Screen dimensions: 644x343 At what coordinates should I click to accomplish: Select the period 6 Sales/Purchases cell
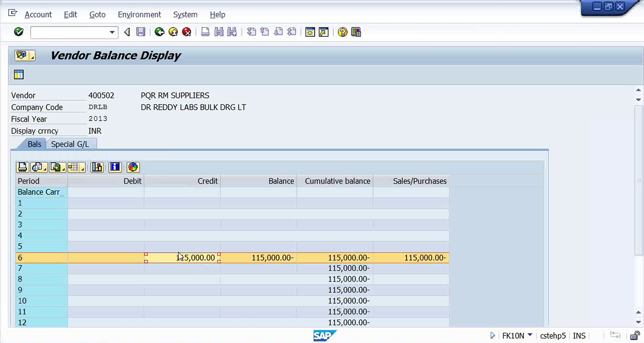coord(411,257)
